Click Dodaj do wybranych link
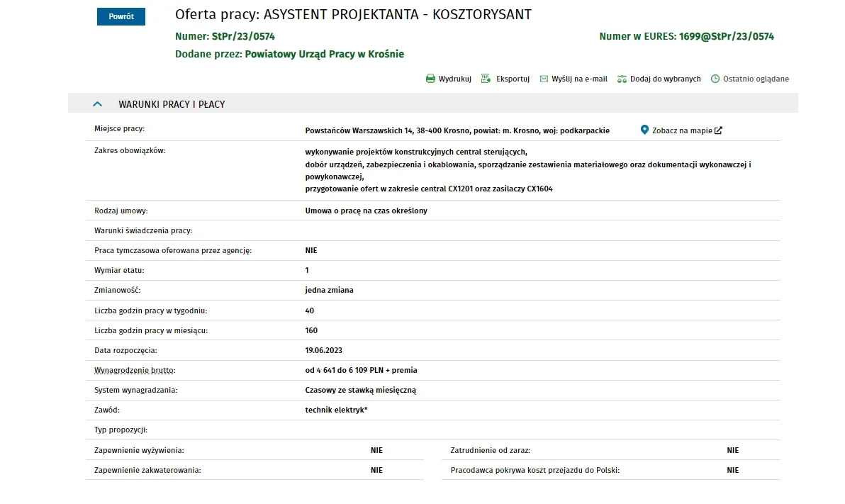The width and height of the screenshot is (845, 504). point(665,79)
